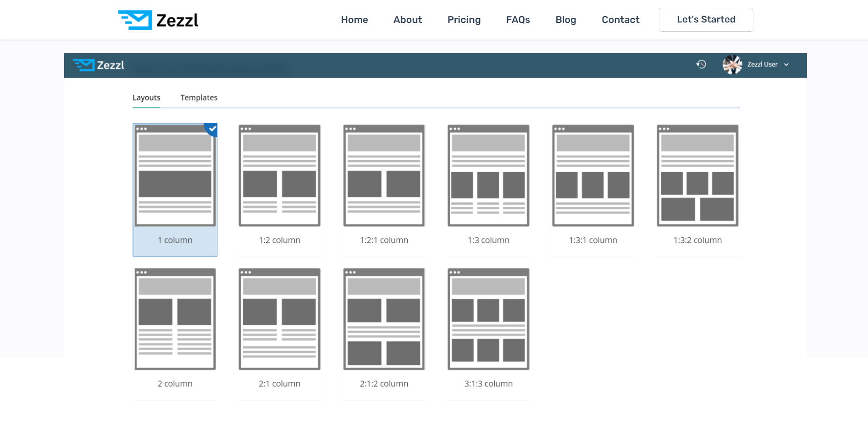Open the Contact page
868x425 pixels.
click(x=620, y=20)
